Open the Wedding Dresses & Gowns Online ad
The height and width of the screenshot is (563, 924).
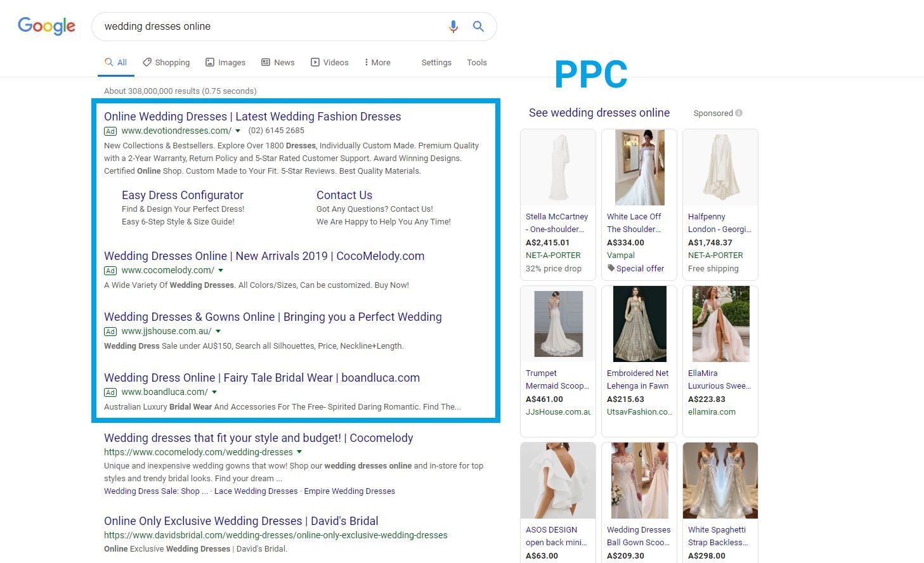point(273,317)
